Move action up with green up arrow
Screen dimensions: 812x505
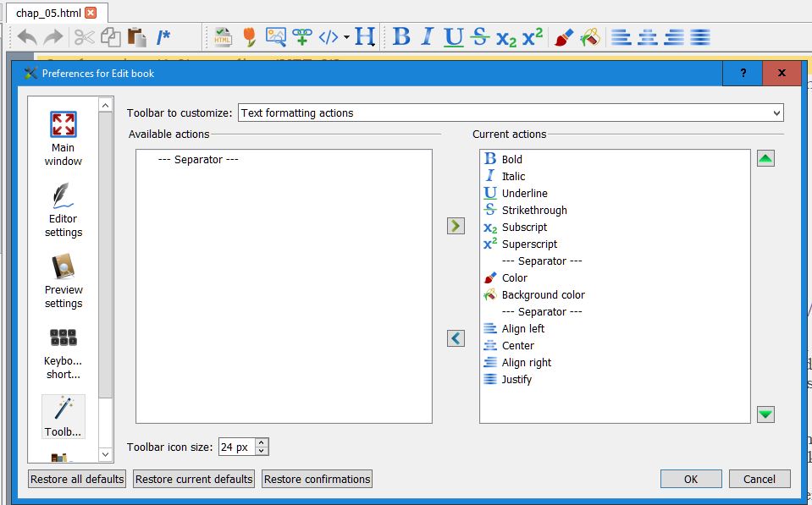click(765, 159)
